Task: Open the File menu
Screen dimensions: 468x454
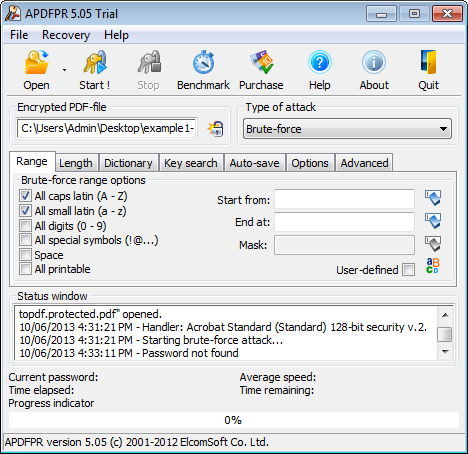Action: coord(19,35)
